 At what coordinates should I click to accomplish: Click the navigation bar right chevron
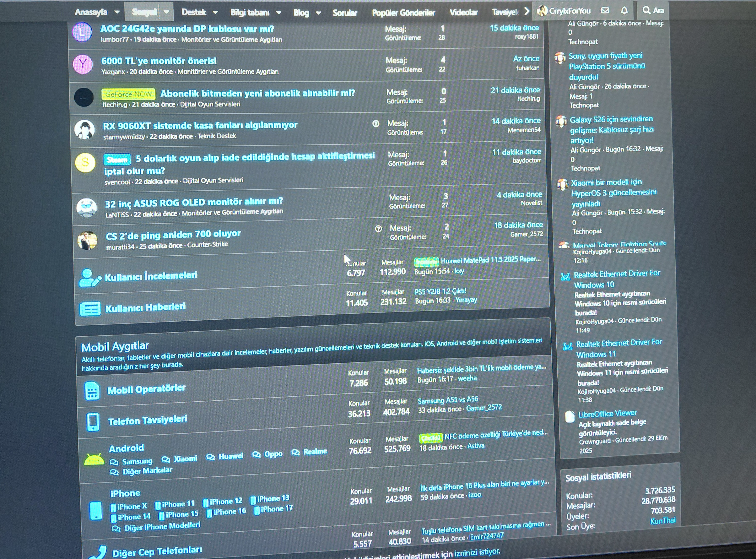[x=526, y=11]
